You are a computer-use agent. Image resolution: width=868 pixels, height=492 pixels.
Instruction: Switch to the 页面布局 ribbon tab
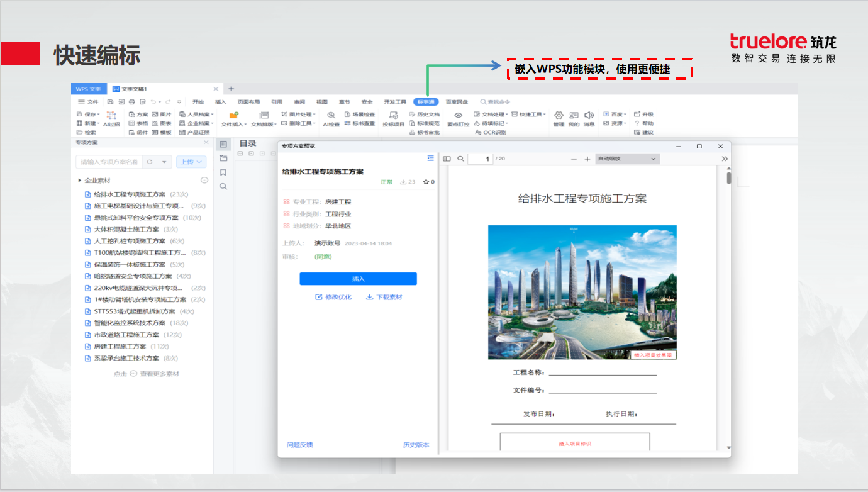pos(248,102)
